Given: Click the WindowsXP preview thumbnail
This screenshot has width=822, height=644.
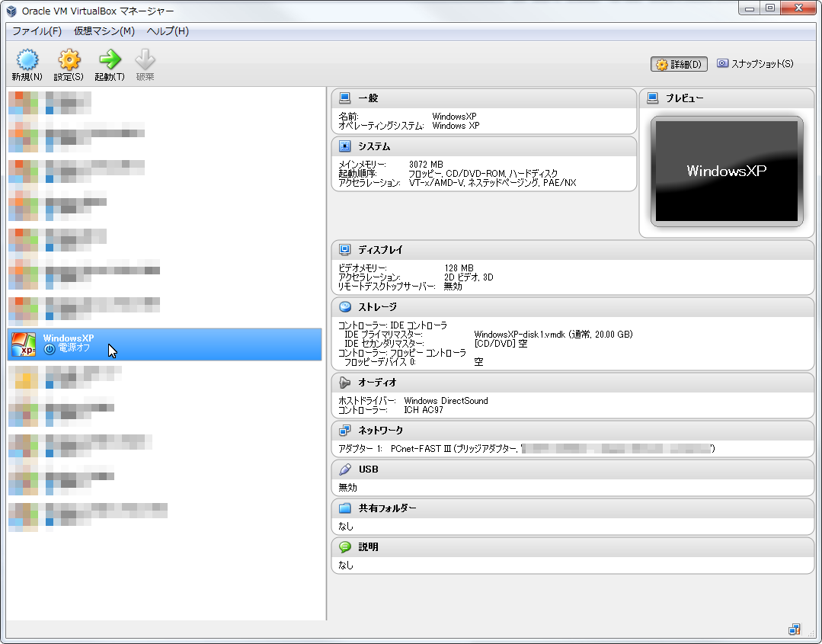Looking at the screenshot, I should (x=726, y=171).
